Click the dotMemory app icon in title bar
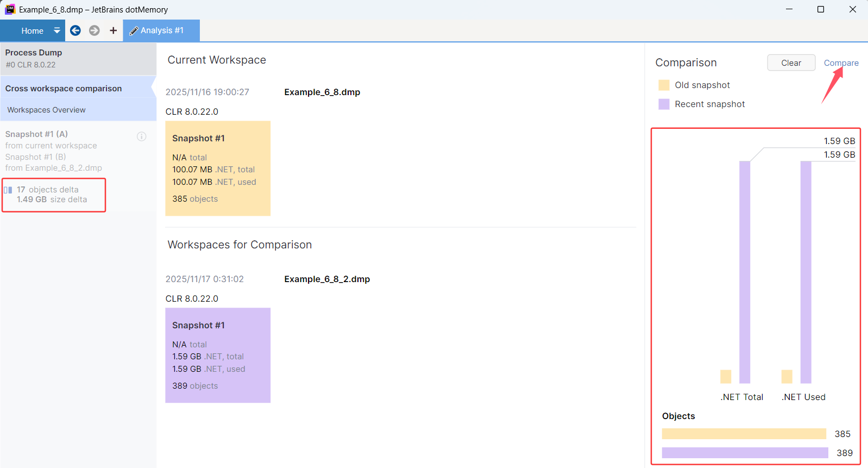 click(10, 9)
